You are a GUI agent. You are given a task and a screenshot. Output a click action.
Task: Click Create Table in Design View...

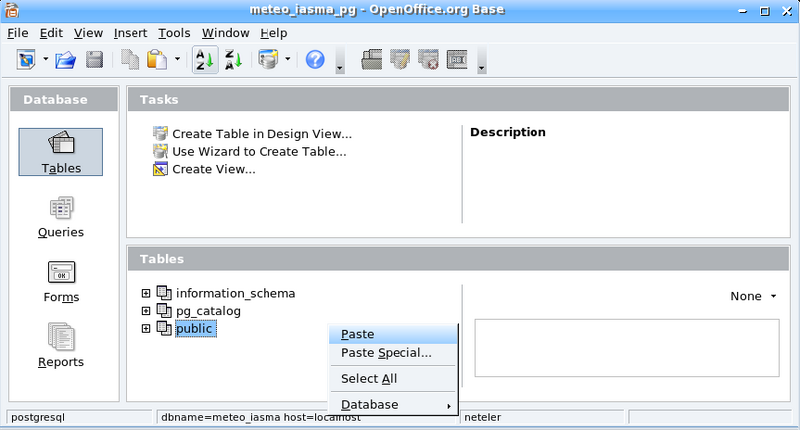262,133
